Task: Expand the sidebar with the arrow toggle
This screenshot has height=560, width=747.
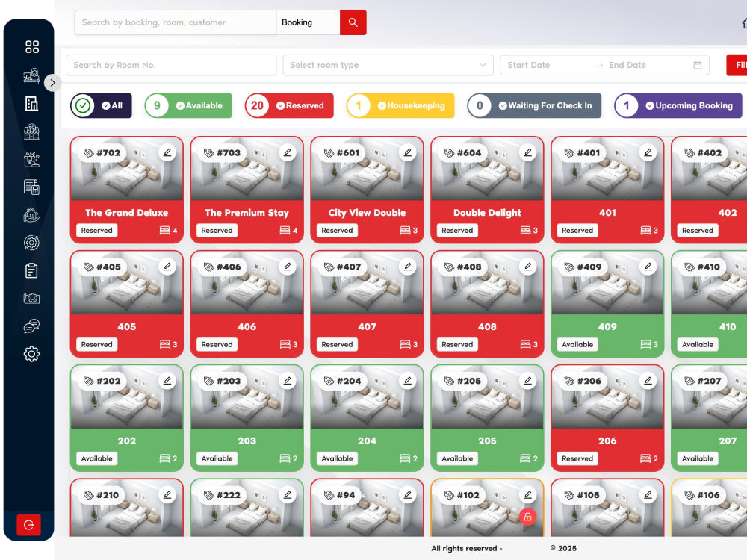Action: click(x=52, y=83)
